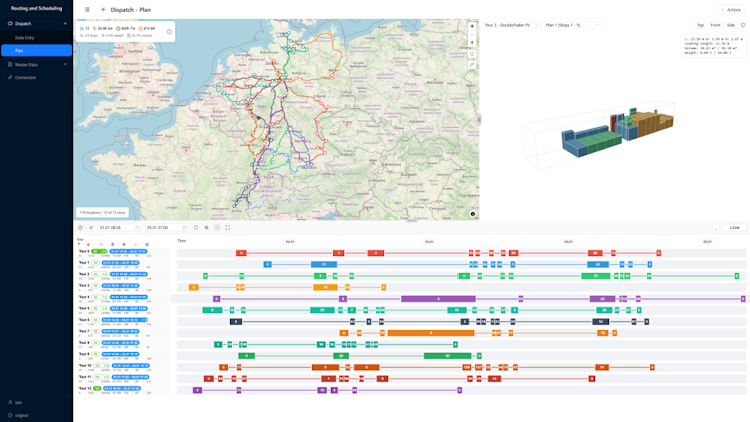
Task: Click the 04.01 date marker on timeline header
Action: [568, 242]
